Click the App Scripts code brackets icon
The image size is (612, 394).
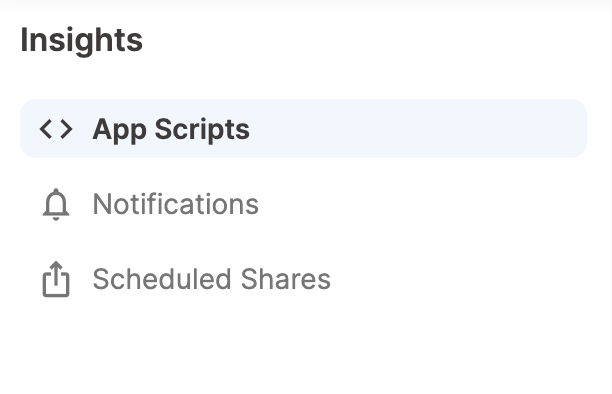tap(56, 129)
